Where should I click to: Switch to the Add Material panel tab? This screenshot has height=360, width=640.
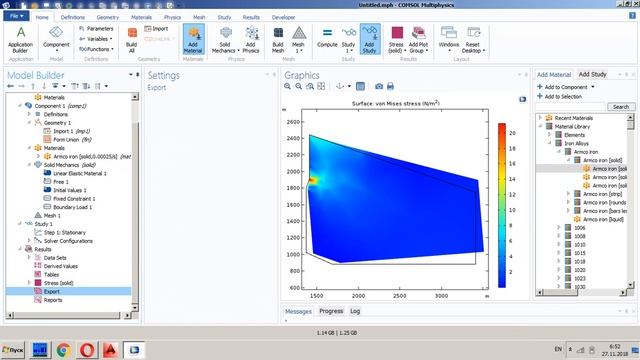[554, 75]
